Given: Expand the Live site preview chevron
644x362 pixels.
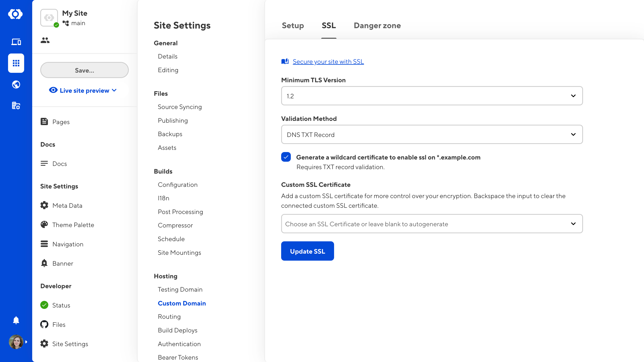Looking at the screenshot, I should 114,90.
